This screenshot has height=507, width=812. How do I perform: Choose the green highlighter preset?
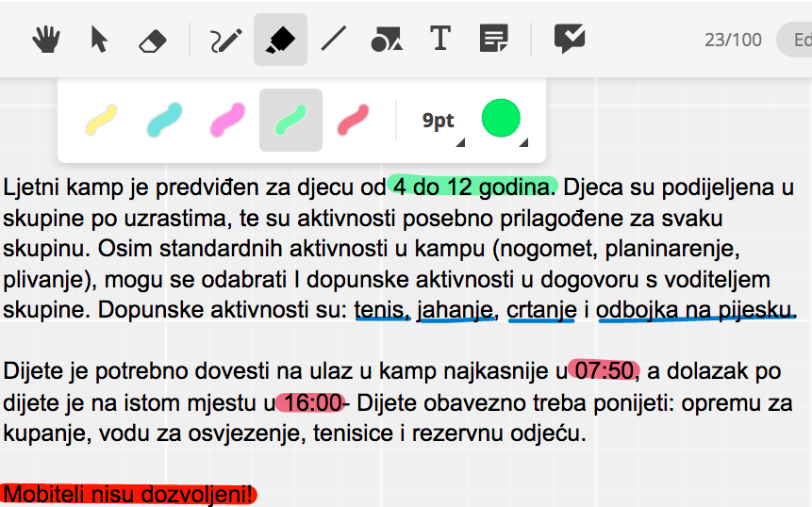click(x=290, y=121)
